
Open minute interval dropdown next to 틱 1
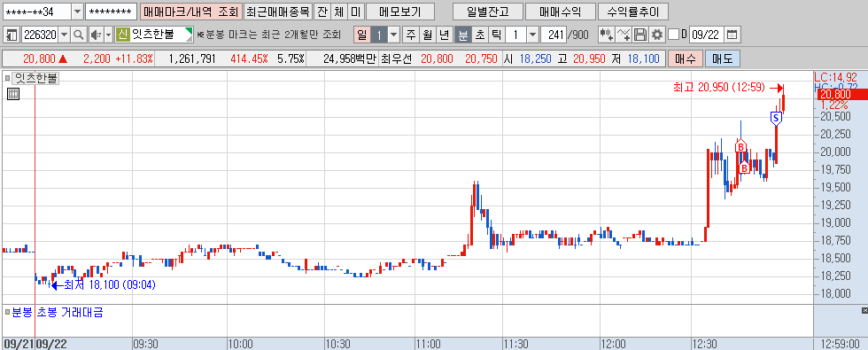point(532,35)
